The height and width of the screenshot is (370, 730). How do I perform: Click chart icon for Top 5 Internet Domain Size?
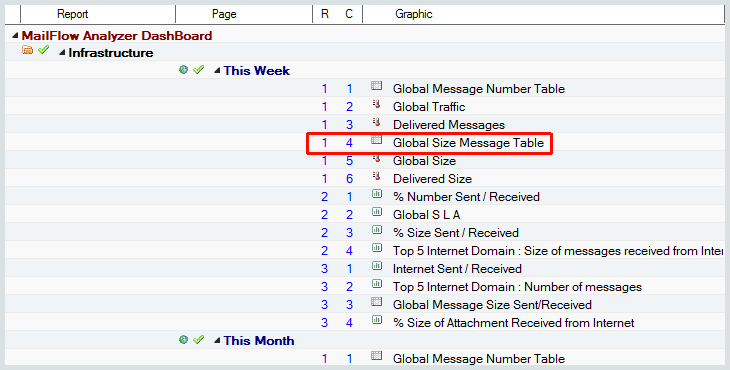377,248
